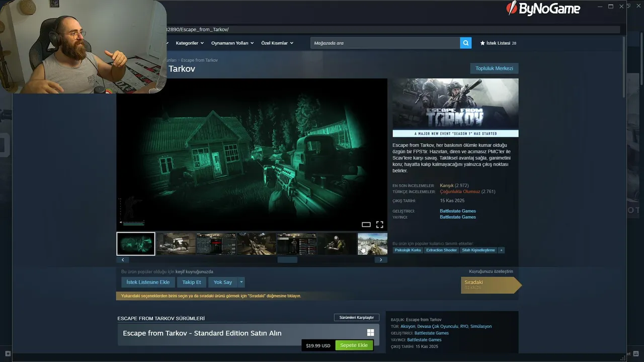Screen dimensions: 644x362
Task: Click the keşif kuyruğunuzda link
Action: [x=194, y=272]
